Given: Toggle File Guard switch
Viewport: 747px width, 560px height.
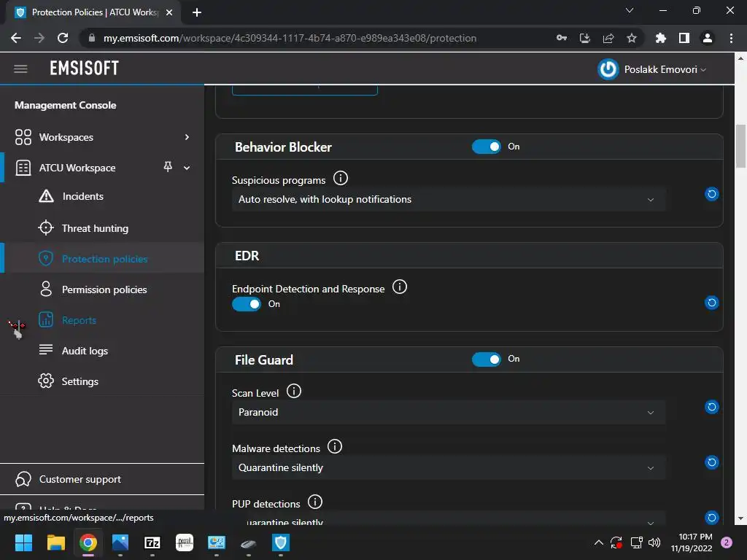Looking at the screenshot, I should [487, 359].
